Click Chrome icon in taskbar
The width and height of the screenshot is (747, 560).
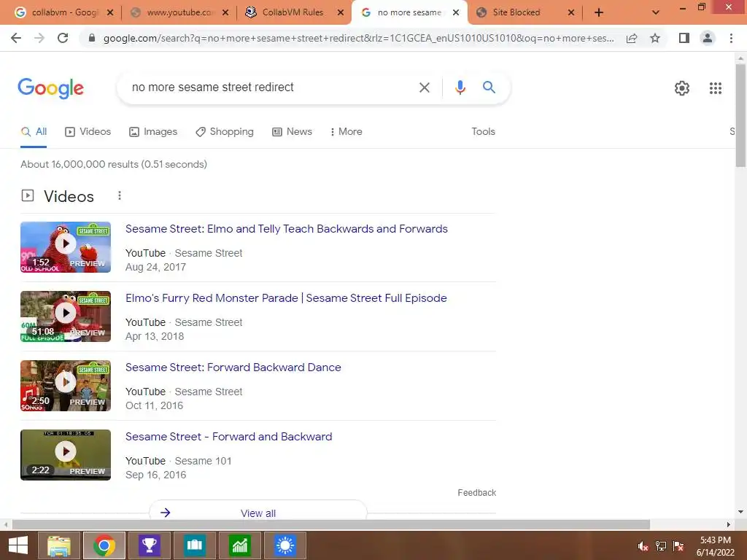(x=104, y=545)
